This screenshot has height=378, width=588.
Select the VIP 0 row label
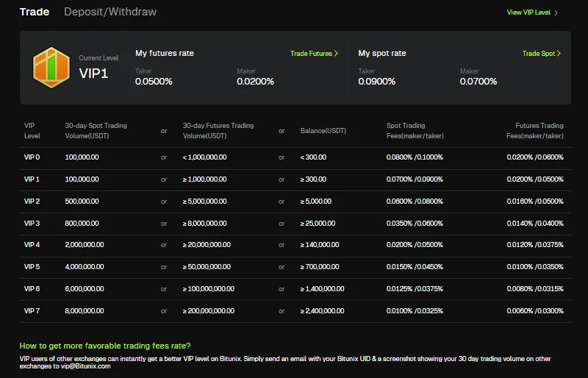(x=32, y=157)
